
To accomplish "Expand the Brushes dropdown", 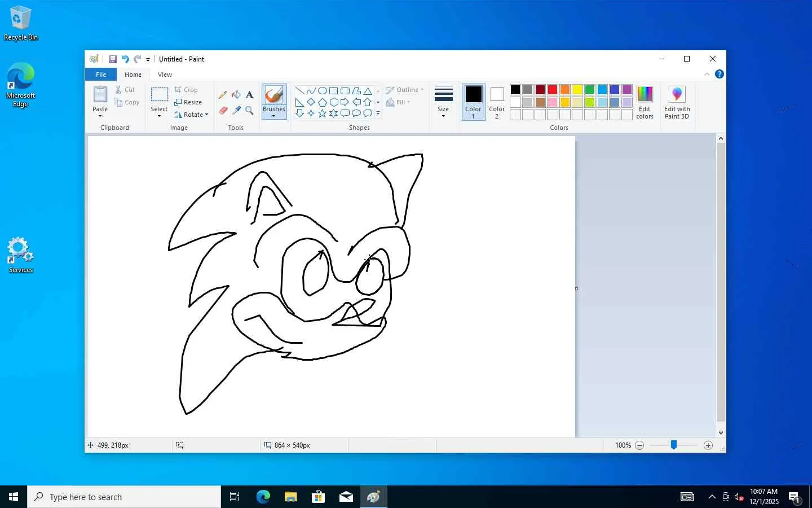I will (x=274, y=116).
